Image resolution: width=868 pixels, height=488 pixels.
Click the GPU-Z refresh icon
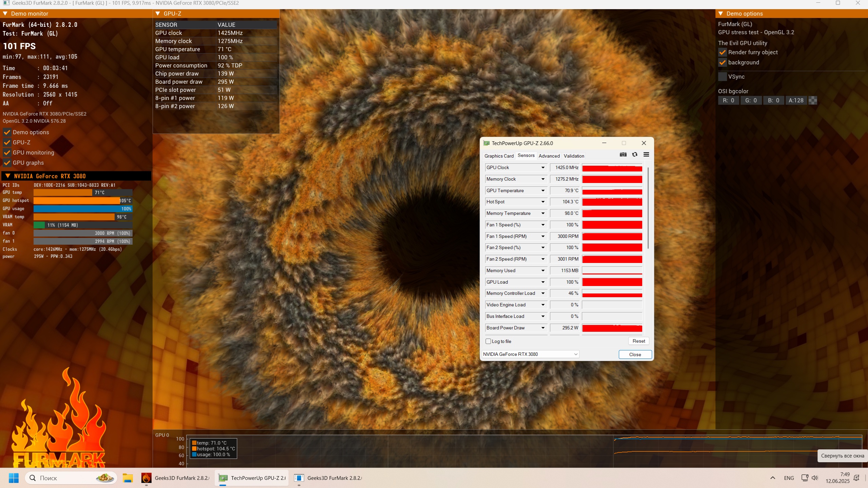635,155
